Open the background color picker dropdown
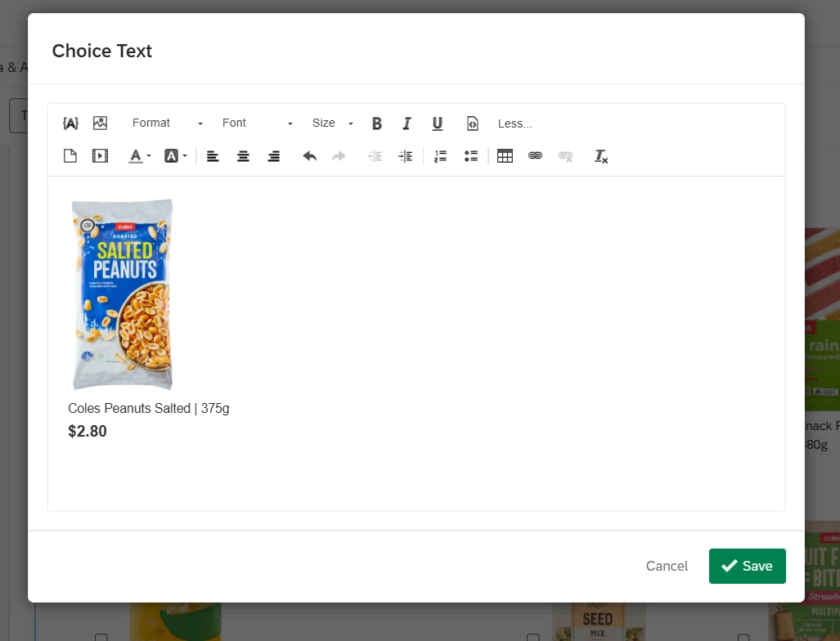The height and width of the screenshot is (641, 840). click(175, 156)
